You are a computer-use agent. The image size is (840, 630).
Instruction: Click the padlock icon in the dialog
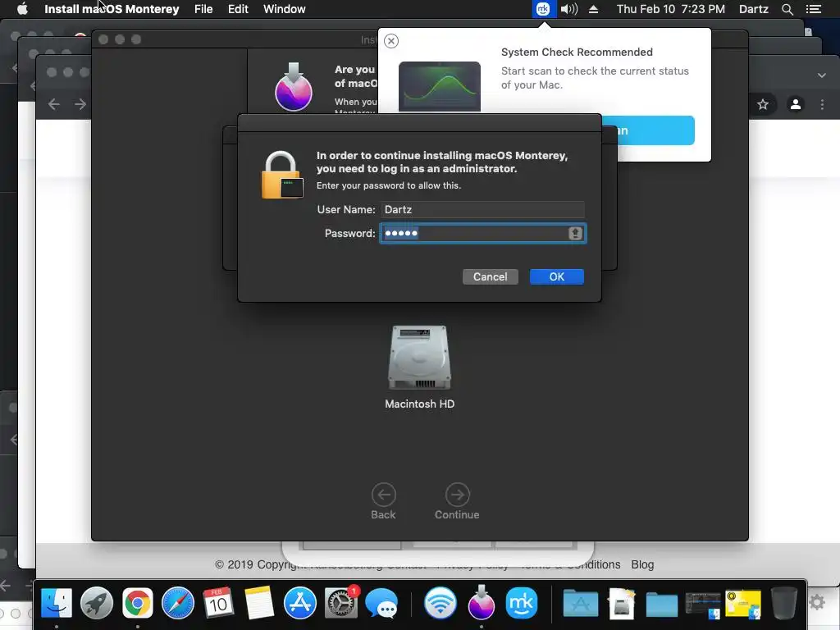282,176
